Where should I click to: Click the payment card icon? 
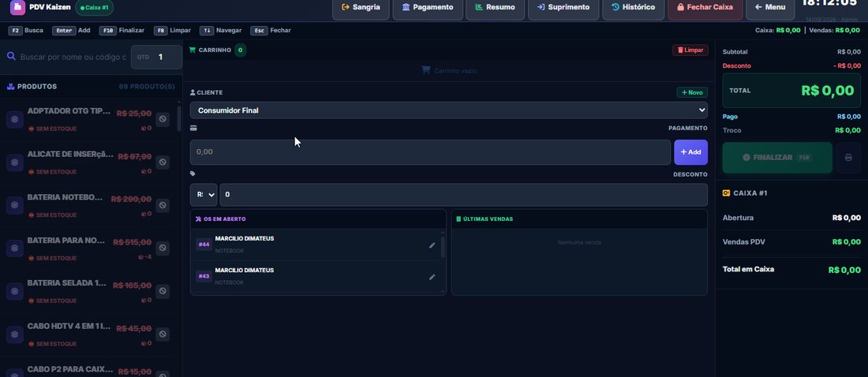[193, 128]
